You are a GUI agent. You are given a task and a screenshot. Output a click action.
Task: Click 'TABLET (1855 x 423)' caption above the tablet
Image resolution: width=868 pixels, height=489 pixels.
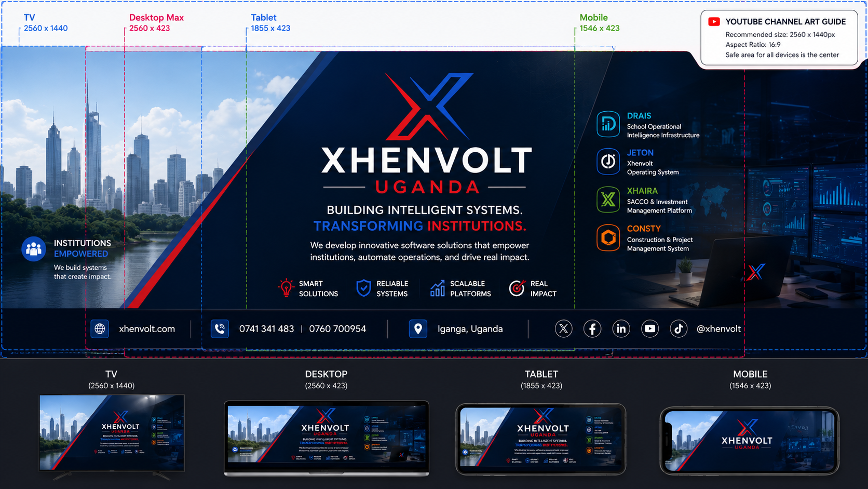click(541, 380)
